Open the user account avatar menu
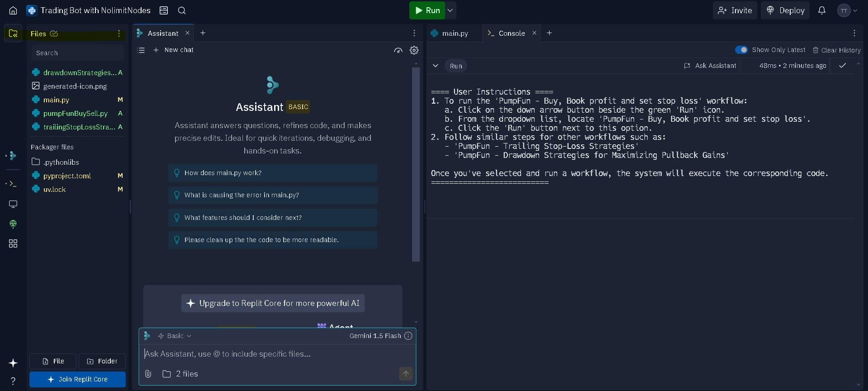 click(847, 10)
